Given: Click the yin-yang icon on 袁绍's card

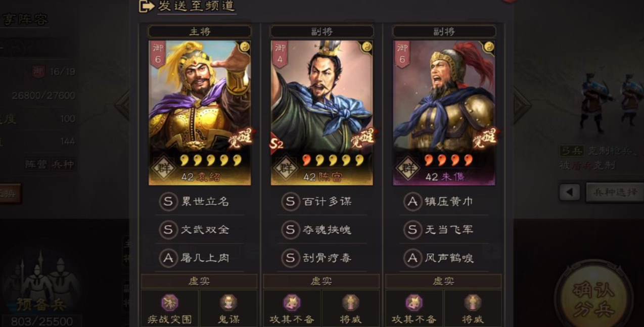Looking at the screenshot, I should click(244, 47).
